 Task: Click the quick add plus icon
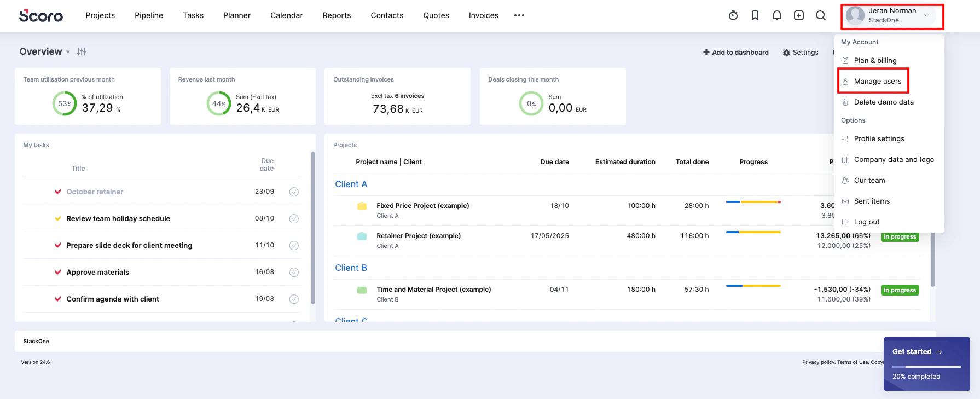799,15
